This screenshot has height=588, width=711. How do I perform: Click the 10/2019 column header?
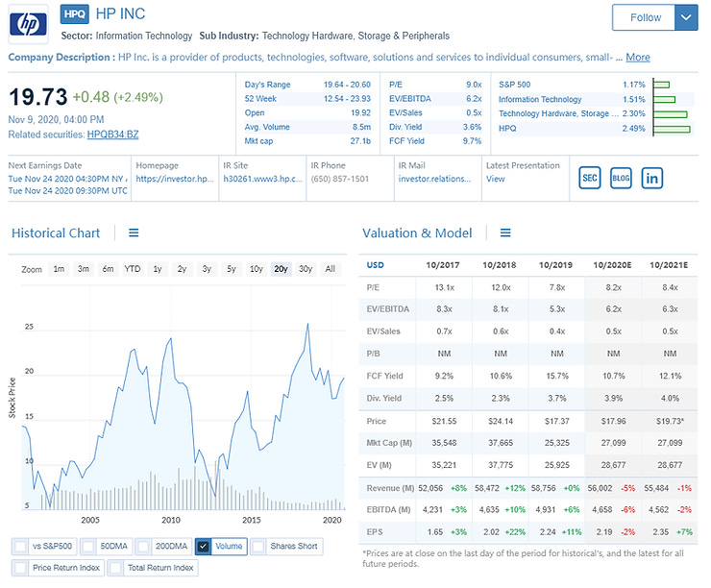click(x=555, y=265)
